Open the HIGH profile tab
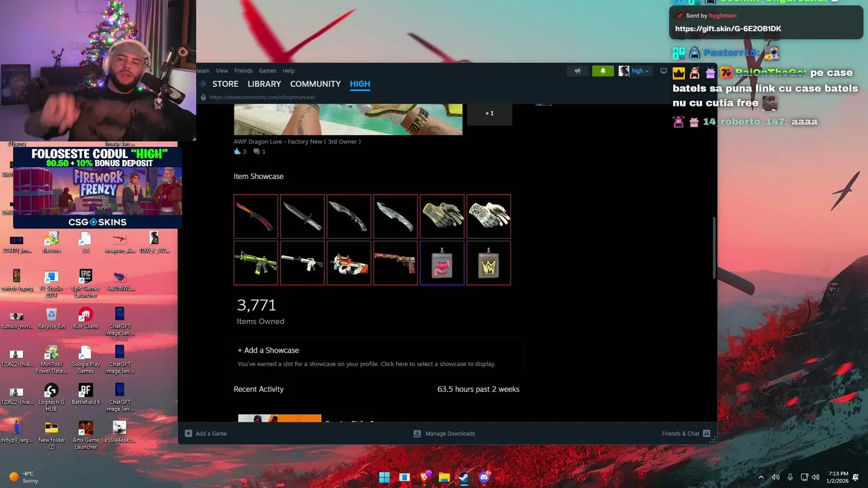This screenshot has height=488, width=868. point(360,84)
